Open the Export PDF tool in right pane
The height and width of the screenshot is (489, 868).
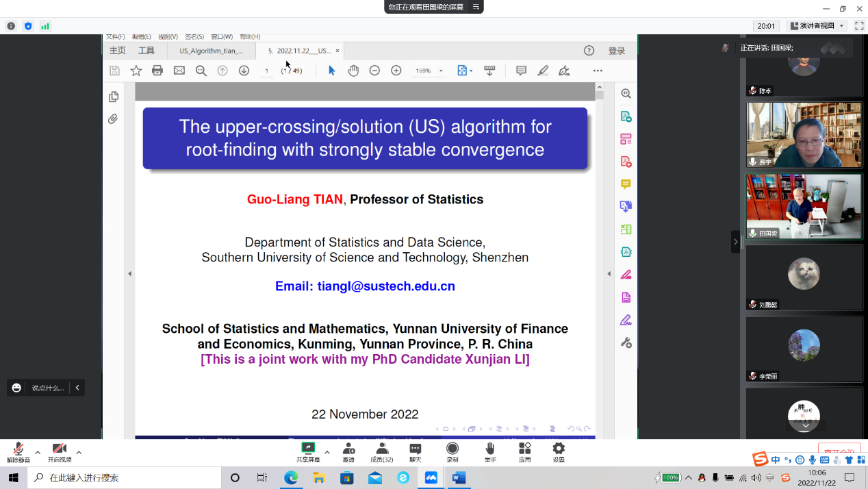[626, 116]
